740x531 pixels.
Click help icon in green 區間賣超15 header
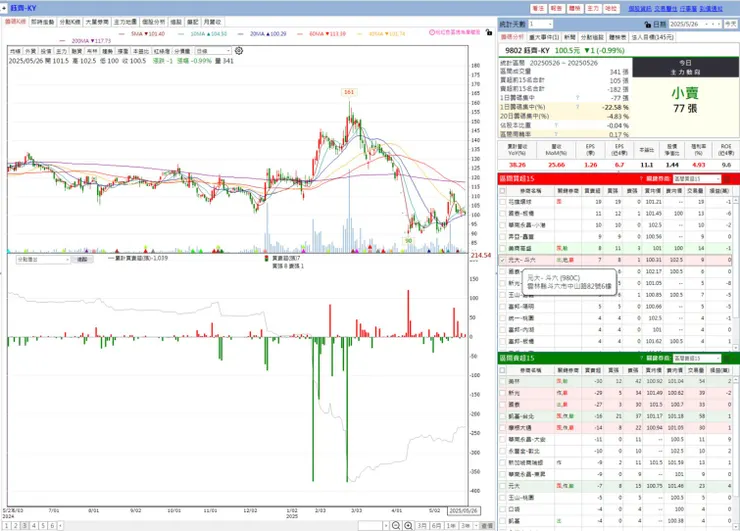641,358
